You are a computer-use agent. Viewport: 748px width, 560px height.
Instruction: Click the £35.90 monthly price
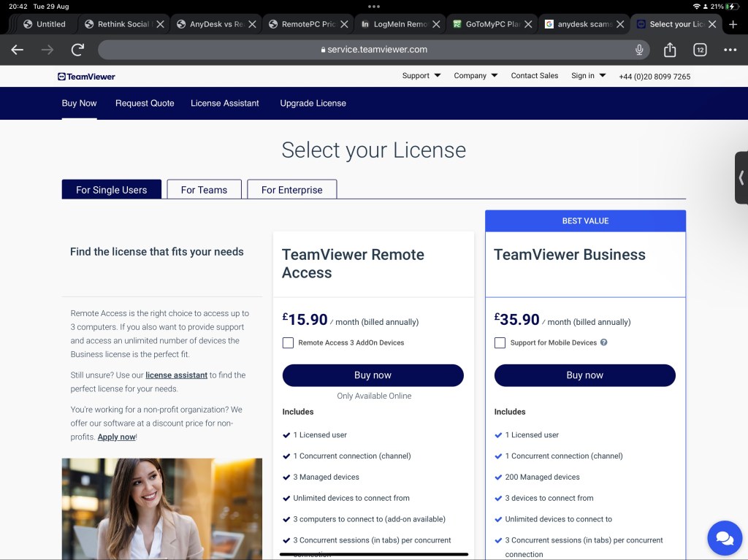pos(517,320)
